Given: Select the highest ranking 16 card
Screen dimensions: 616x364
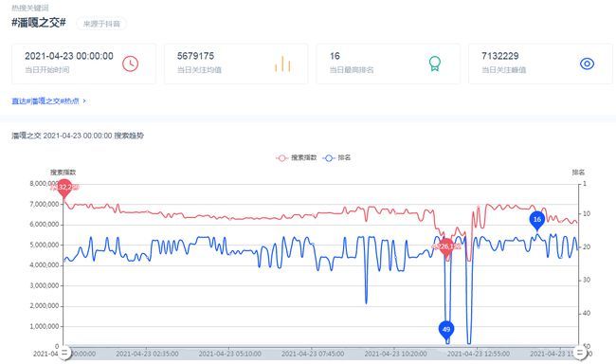Looking at the screenshot, I should pyautogui.click(x=389, y=64).
